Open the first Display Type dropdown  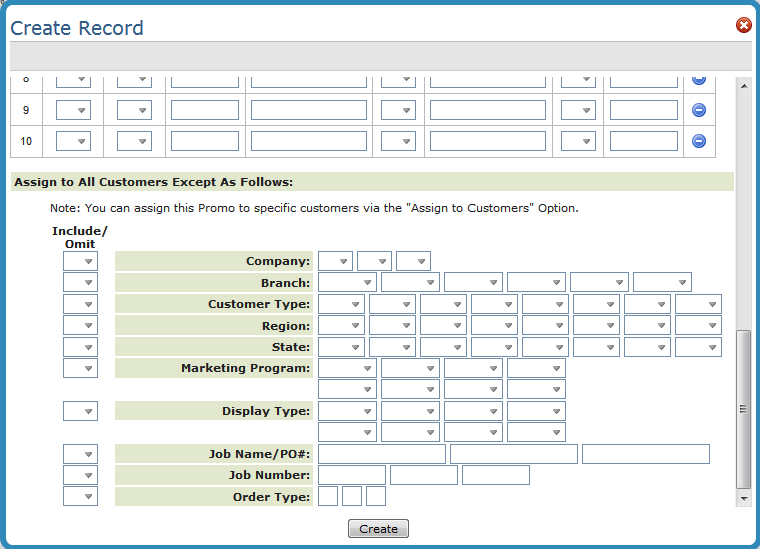(x=347, y=411)
